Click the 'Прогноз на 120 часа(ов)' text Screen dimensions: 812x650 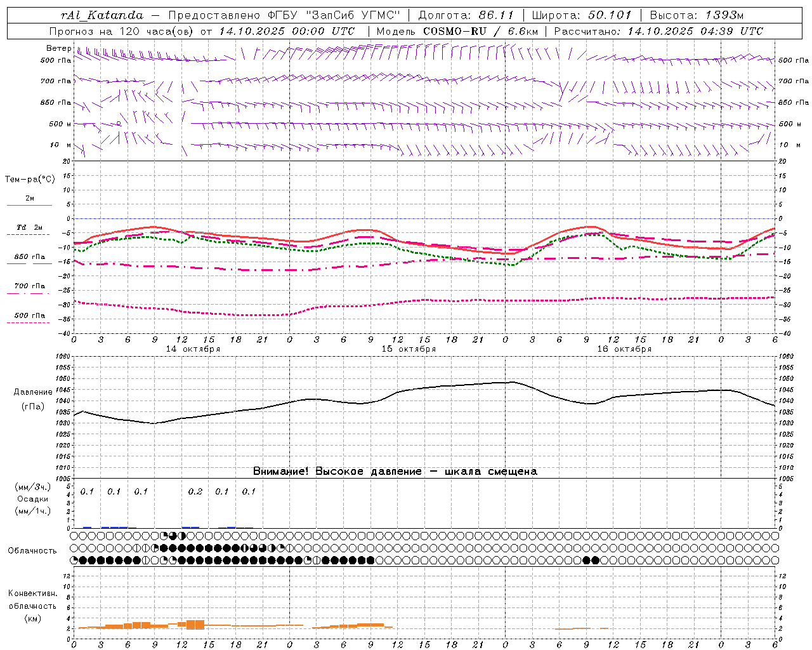(x=122, y=31)
